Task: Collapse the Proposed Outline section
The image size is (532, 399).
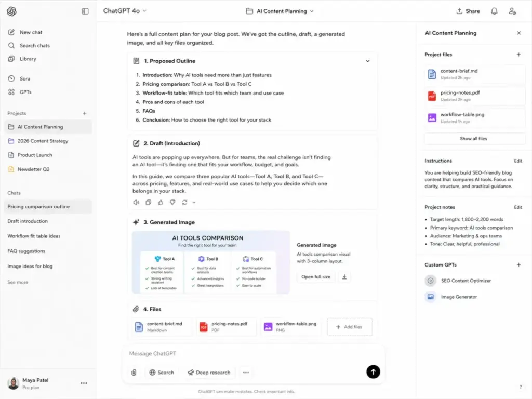Action: 367,61
